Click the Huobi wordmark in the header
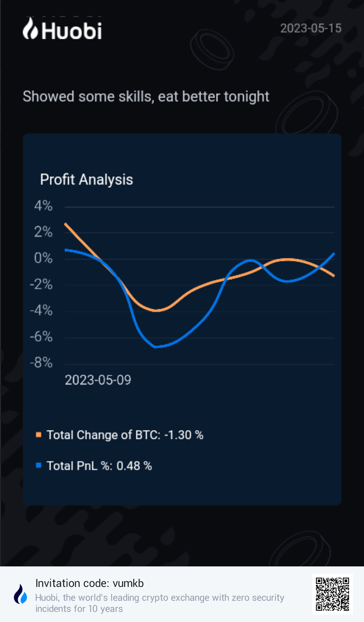 (x=71, y=31)
